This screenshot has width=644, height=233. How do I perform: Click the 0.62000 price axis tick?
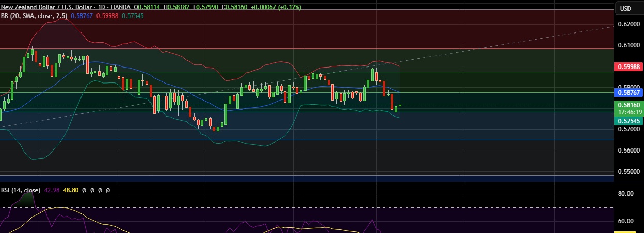click(x=629, y=24)
